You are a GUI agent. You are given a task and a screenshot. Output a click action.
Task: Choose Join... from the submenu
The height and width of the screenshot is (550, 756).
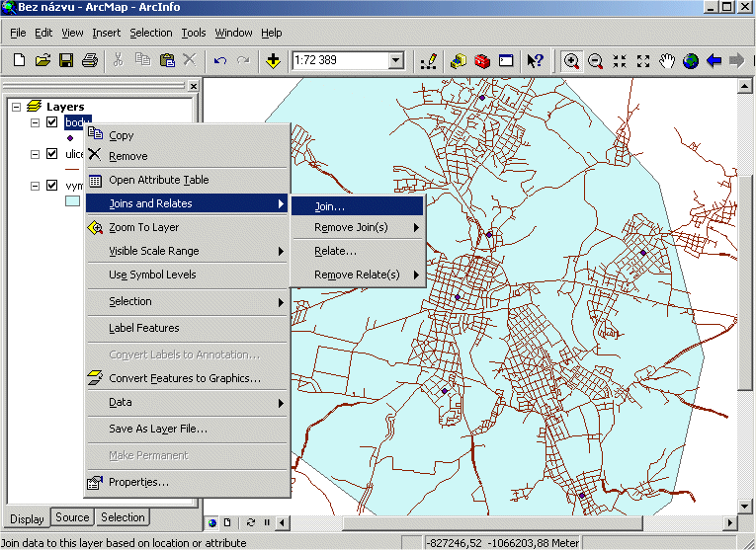click(x=358, y=206)
